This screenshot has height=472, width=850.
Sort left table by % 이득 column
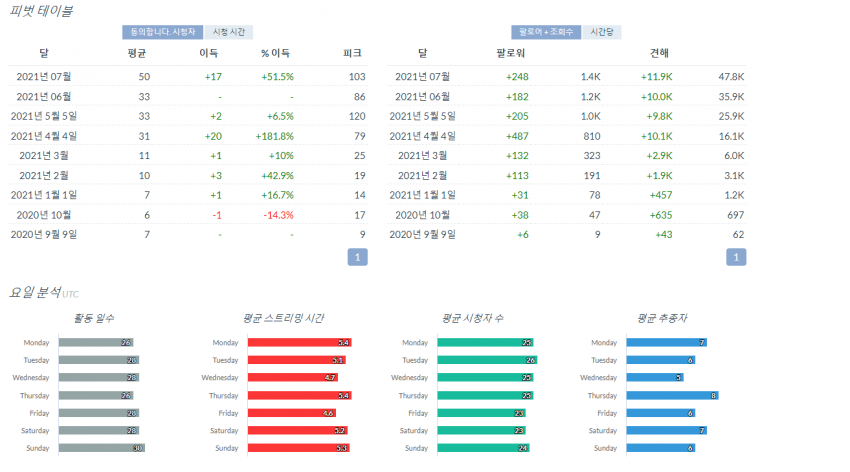pos(275,53)
